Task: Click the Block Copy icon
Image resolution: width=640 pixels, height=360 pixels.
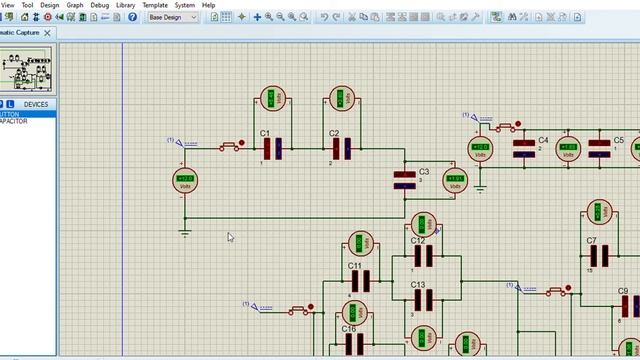Action: coord(390,17)
